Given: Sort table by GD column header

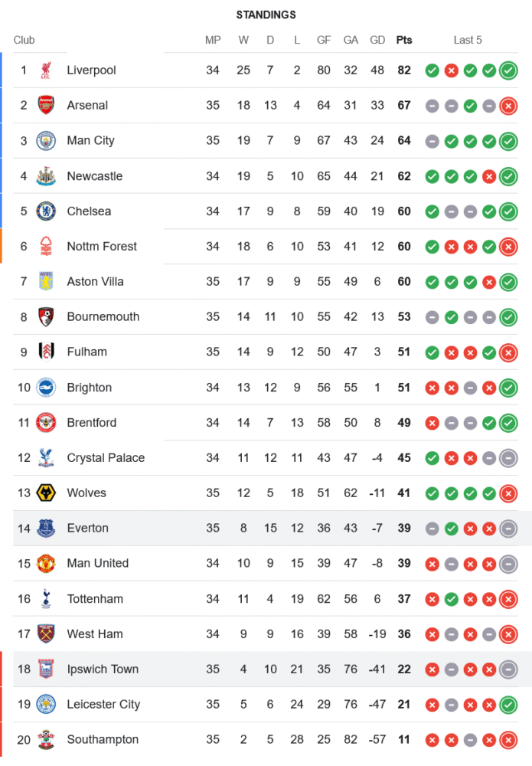Looking at the screenshot, I should click(x=377, y=40).
